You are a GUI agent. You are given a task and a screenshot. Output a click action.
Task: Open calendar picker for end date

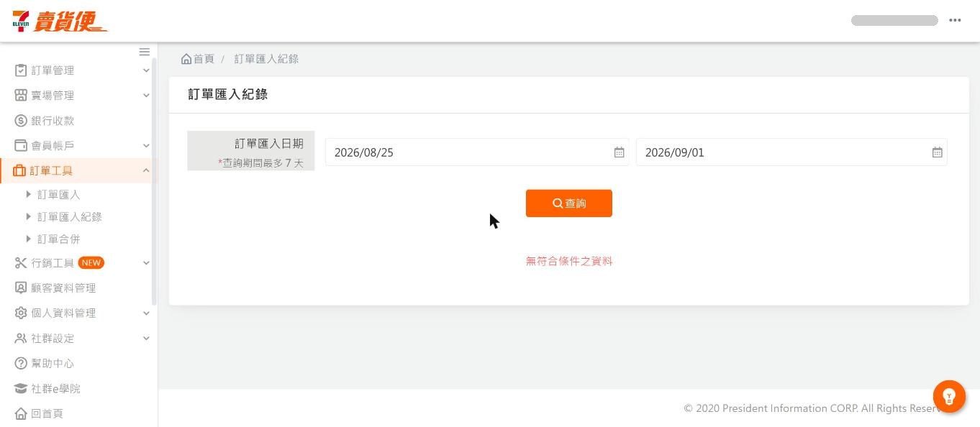tap(937, 152)
